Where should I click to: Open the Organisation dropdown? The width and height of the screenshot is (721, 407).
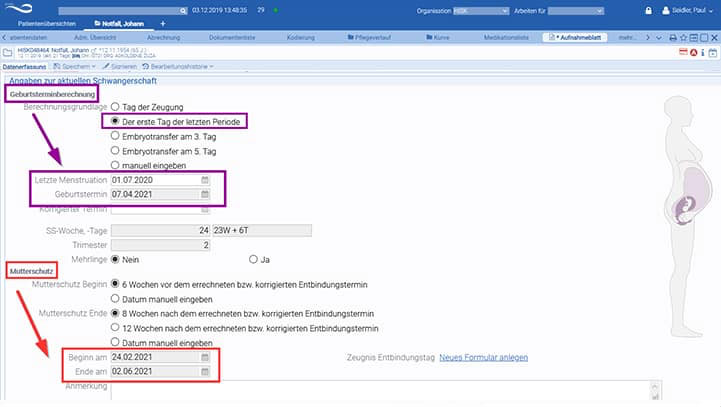(x=481, y=11)
